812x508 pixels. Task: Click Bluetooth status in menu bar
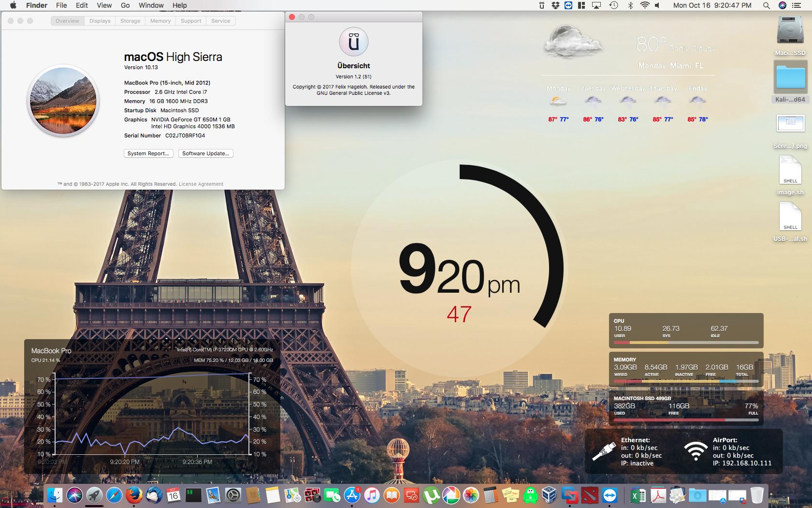click(x=630, y=5)
